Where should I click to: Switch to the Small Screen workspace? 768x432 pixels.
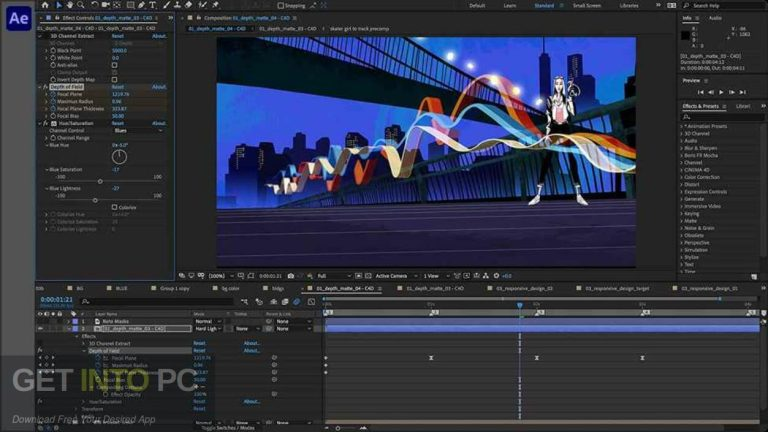point(586,6)
